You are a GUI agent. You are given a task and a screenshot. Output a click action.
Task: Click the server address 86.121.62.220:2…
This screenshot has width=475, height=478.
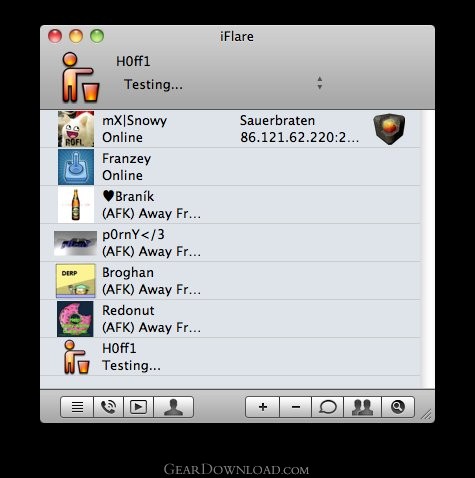point(300,137)
